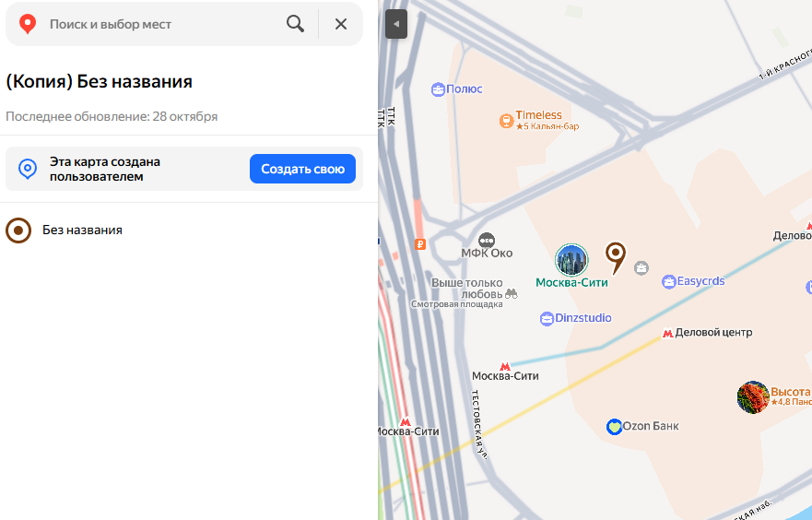Click 'Выше только любовь' viewpoint label

tap(467, 289)
